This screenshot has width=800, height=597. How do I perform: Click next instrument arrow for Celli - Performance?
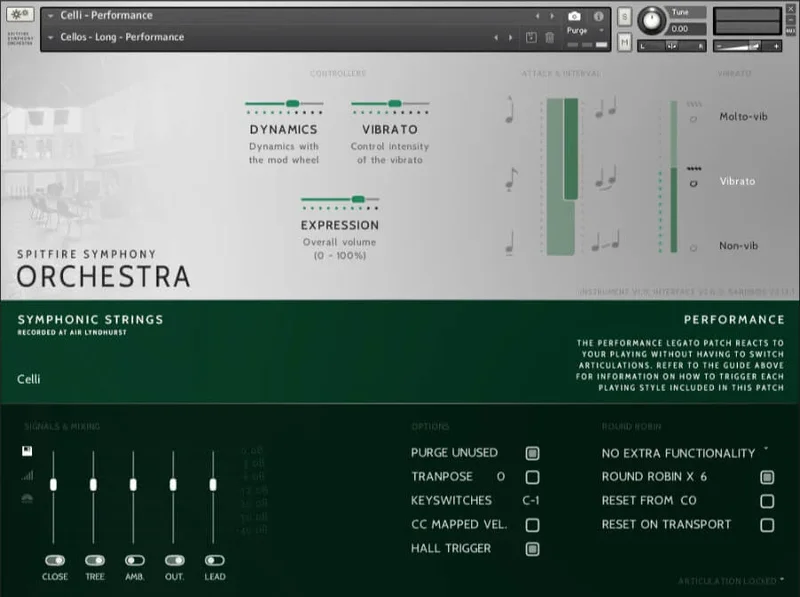(552, 16)
